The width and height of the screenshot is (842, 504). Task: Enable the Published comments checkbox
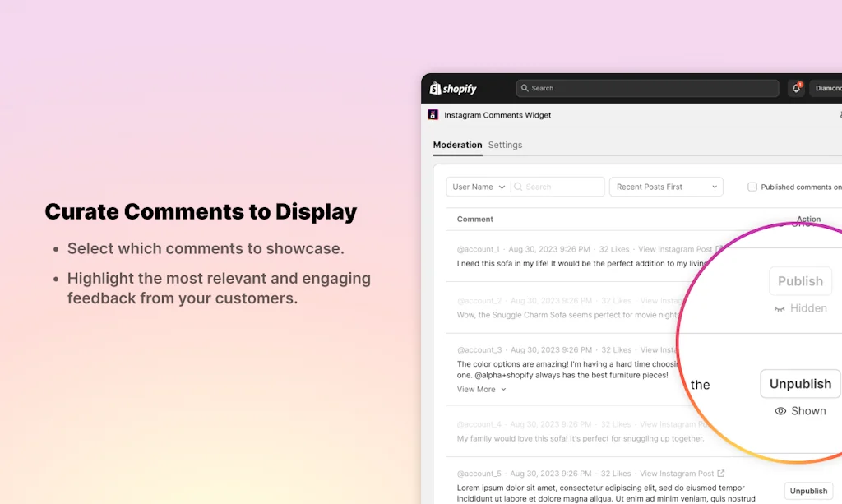click(752, 187)
